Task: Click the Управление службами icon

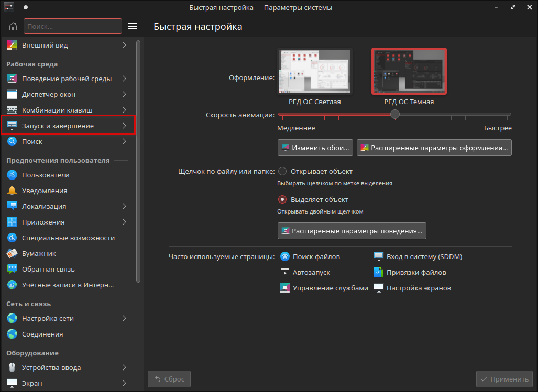Action: tap(285, 288)
